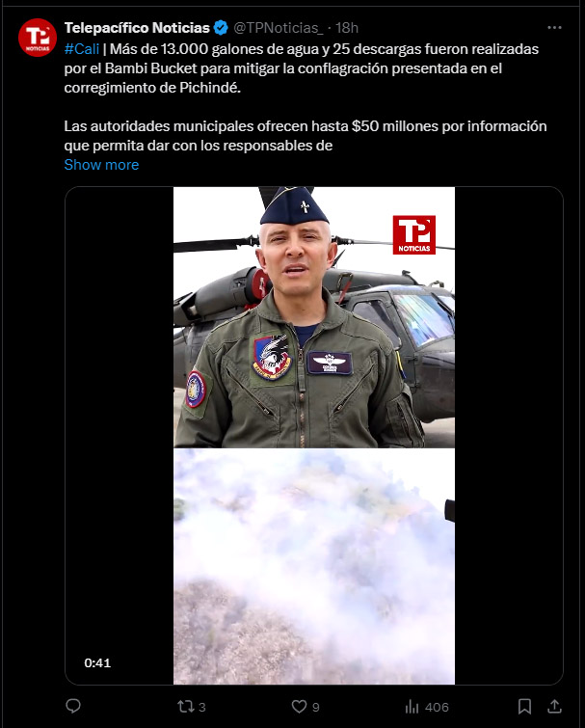Open the 18h timestamp link
This screenshot has height=728, width=585.
[x=347, y=28]
